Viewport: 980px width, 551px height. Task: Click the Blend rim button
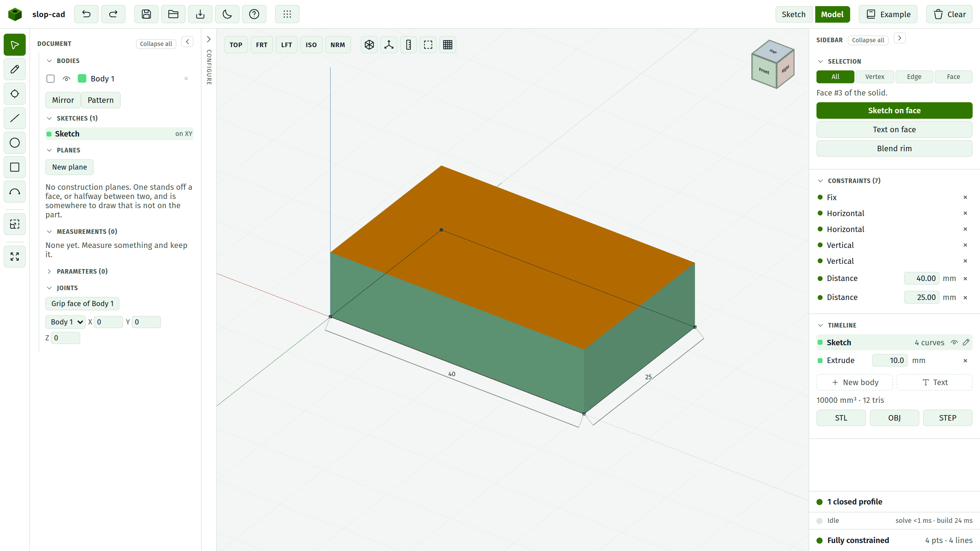point(894,148)
